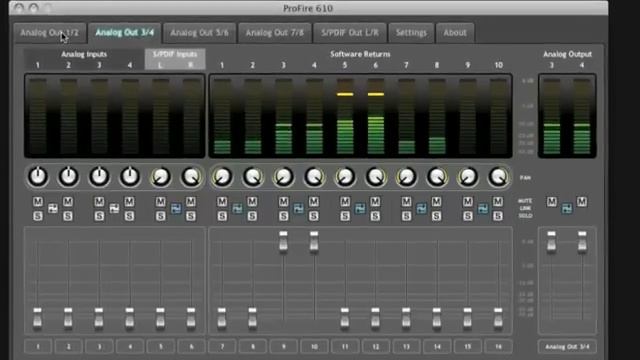Open the About tab
640x360 pixels.
pos(455,33)
